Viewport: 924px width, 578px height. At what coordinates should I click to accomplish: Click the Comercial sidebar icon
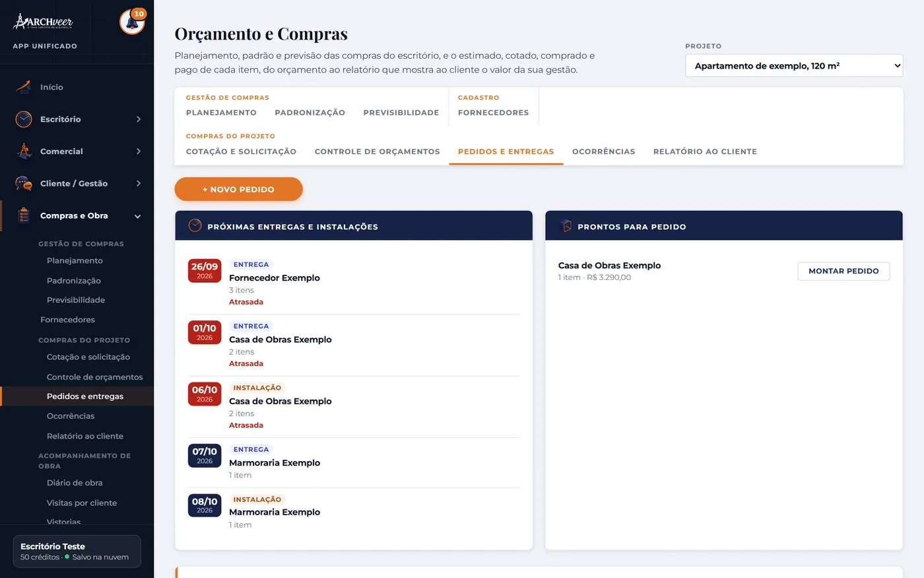(24, 151)
